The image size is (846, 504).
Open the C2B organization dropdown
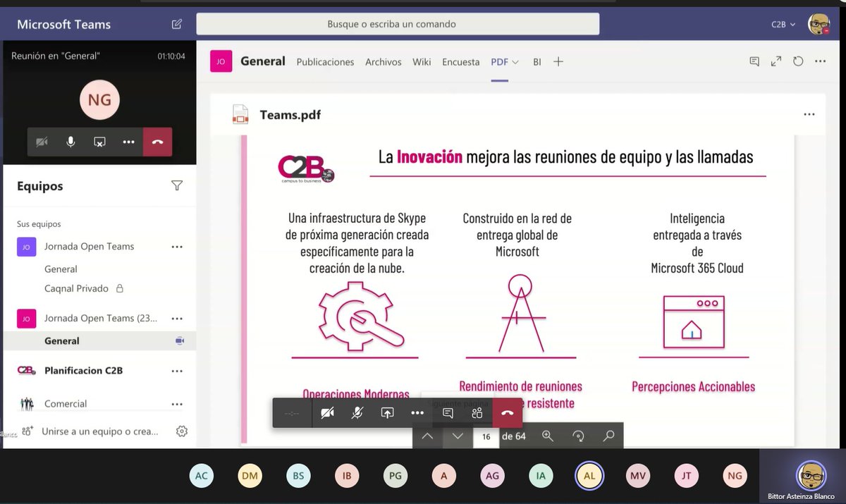783,24
